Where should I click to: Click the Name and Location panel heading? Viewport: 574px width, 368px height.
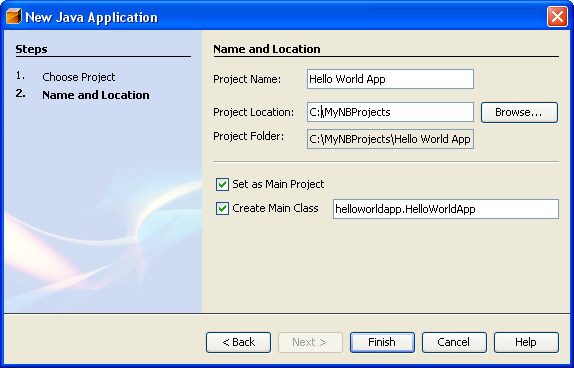267,49
